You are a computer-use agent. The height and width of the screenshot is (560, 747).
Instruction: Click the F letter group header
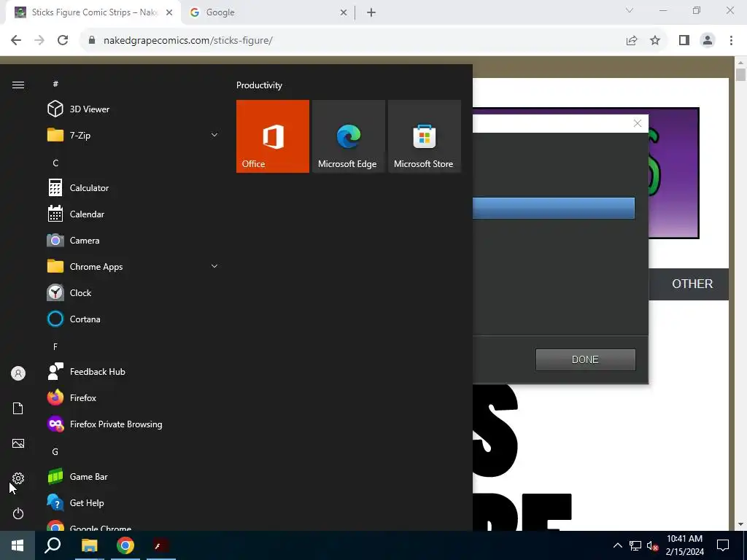[55, 346]
